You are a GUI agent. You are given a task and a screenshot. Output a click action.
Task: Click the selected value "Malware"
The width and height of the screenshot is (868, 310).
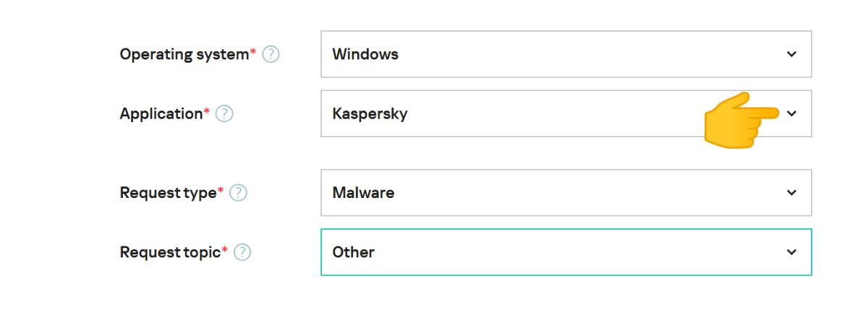[363, 193]
